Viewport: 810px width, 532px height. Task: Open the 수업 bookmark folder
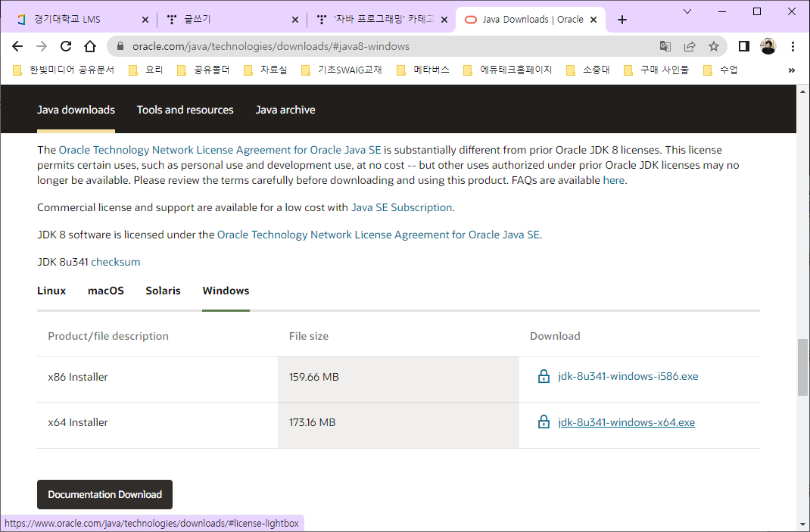[x=721, y=70]
